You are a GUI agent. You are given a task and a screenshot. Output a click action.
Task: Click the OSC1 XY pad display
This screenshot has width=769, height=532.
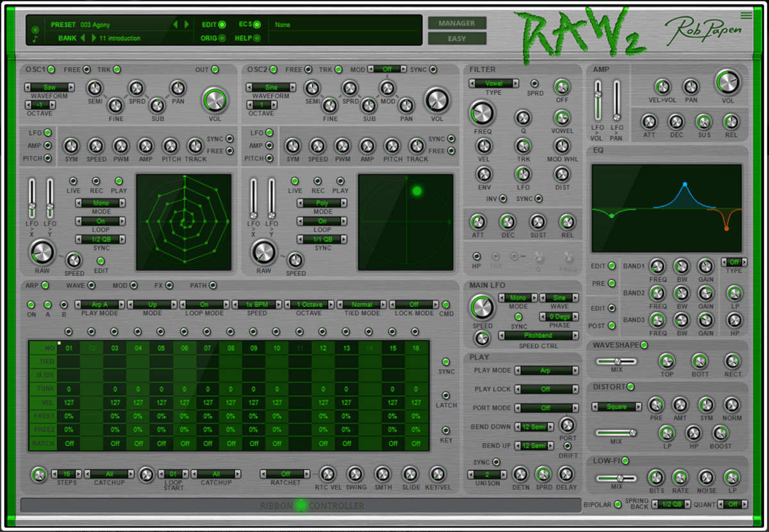pyautogui.click(x=185, y=222)
